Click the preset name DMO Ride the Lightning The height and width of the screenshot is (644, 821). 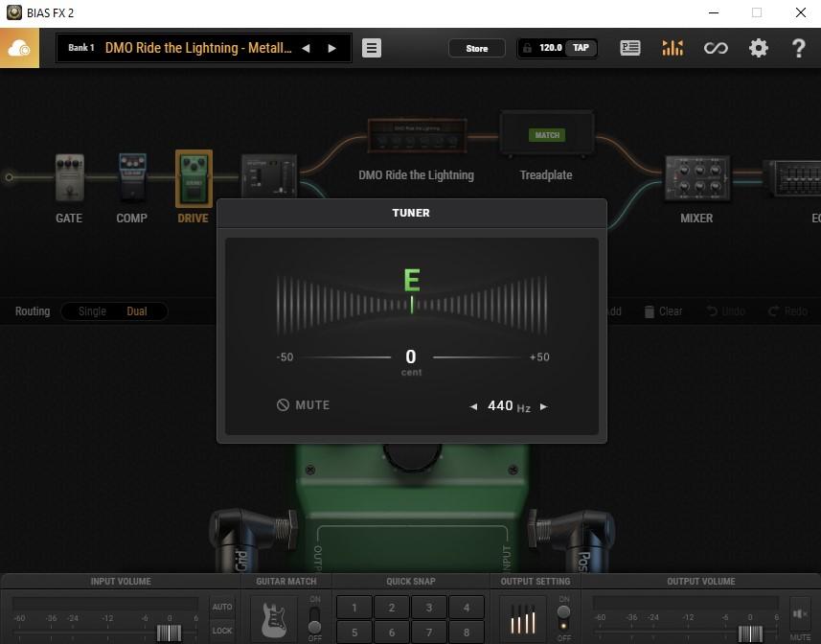[198, 48]
